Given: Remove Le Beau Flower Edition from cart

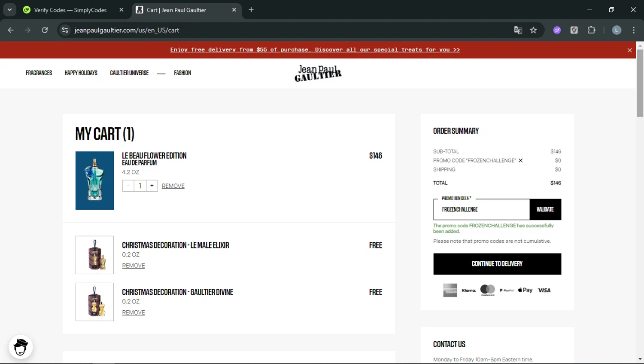Looking at the screenshot, I should [173, 186].
